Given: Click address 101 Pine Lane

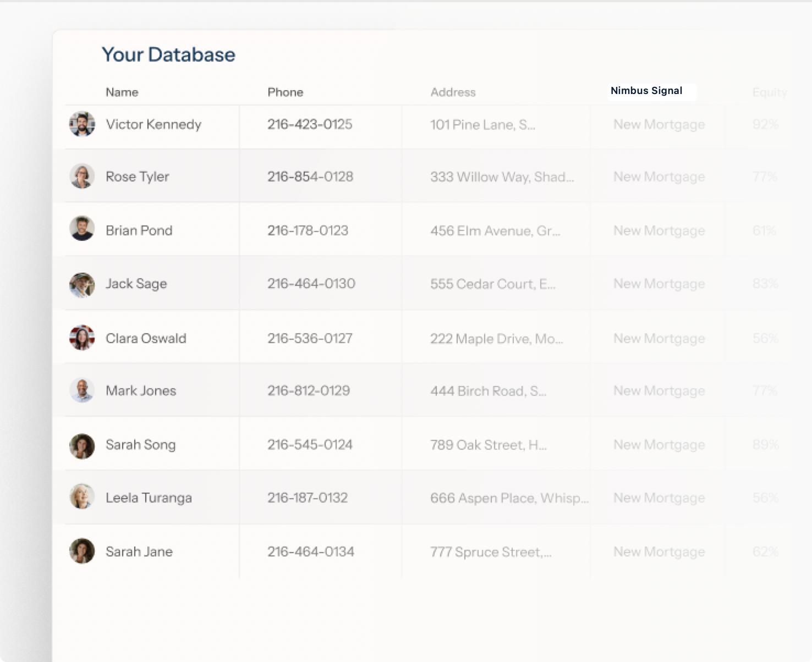Looking at the screenshot, I should (482, 125).
